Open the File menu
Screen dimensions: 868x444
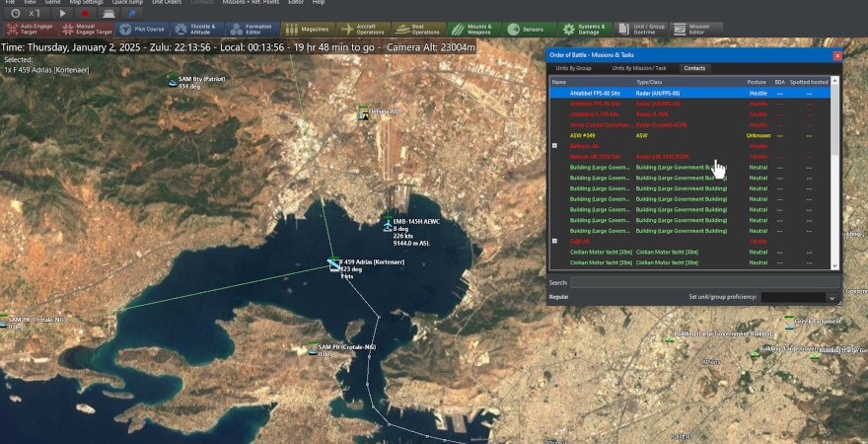click(x=10, y=2)
